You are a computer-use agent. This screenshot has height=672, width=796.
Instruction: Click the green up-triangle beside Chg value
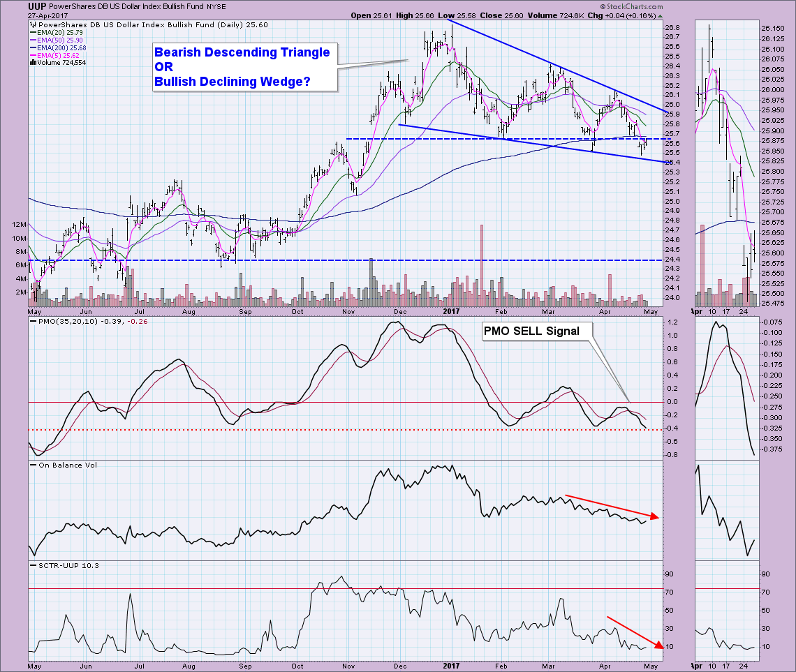pyautogui.click(x=661, y=15)
